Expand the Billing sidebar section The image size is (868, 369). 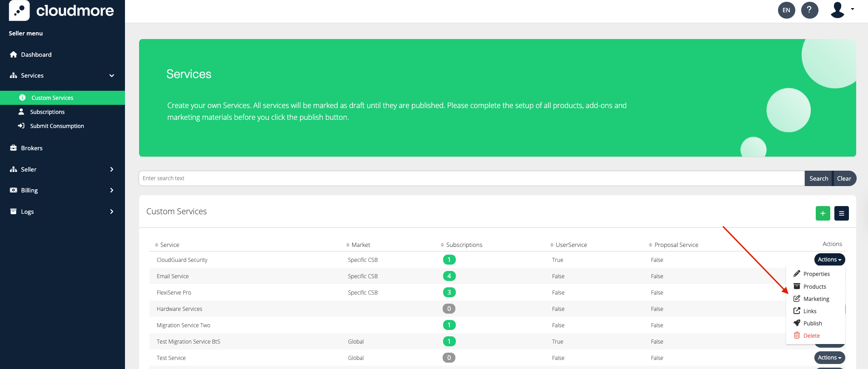tap(111, 190)
